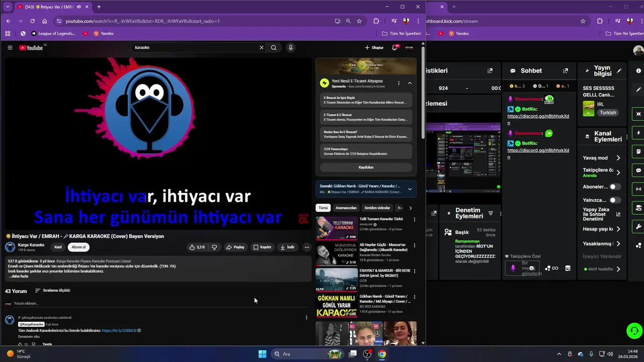Open green support headset button in Kick

(x=634, y=331)
